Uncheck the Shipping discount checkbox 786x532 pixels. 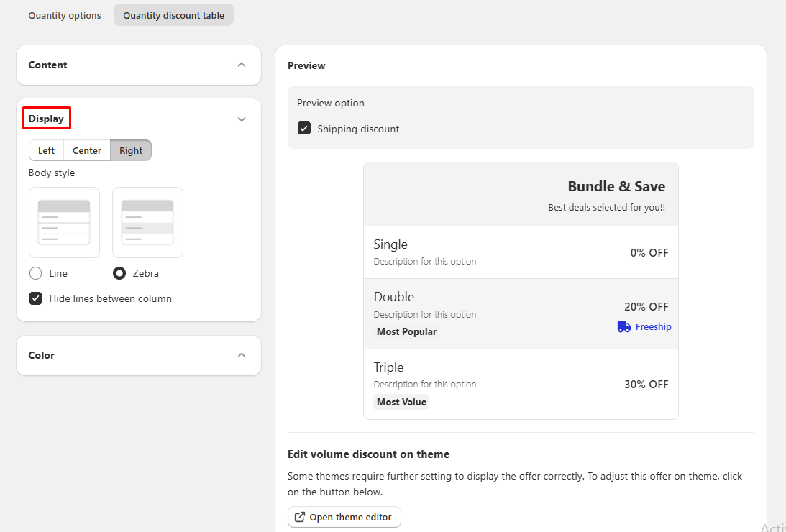click(304, 128)
